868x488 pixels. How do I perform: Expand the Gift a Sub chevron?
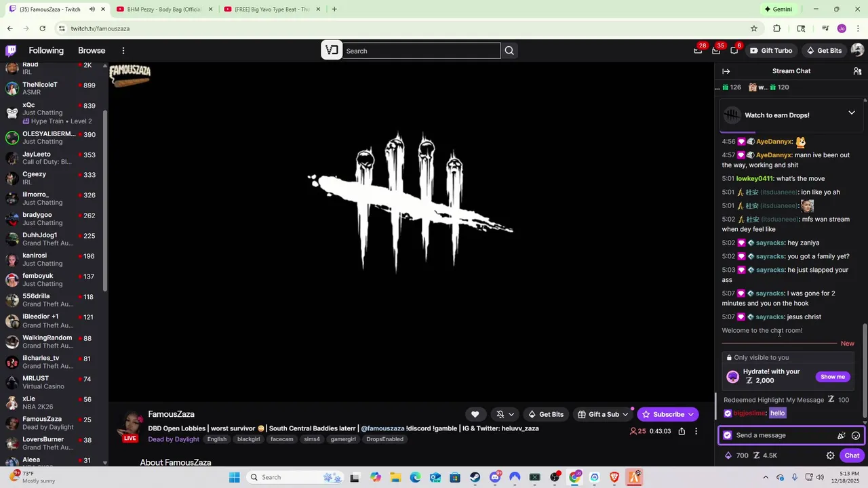click(x=626, y=414)
